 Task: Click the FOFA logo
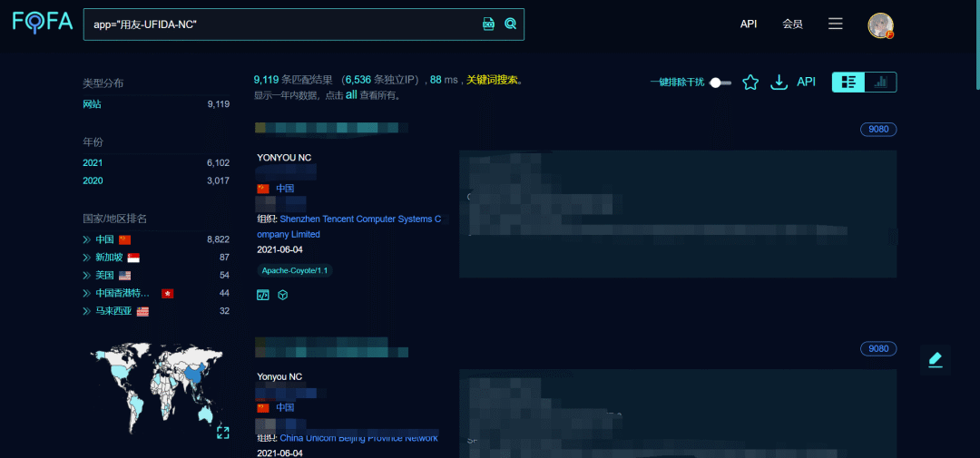tap(43, 23)
